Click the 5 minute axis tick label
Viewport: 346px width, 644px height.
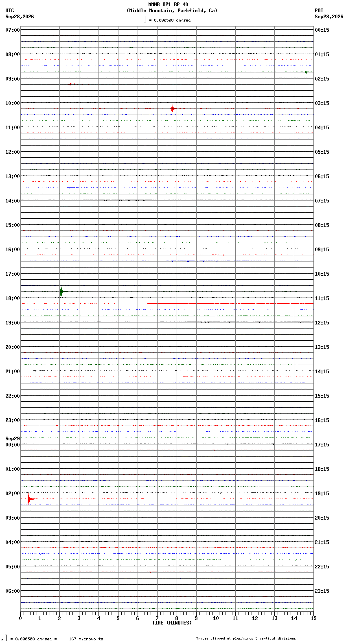pyautogui.click(x=118, y=618)
